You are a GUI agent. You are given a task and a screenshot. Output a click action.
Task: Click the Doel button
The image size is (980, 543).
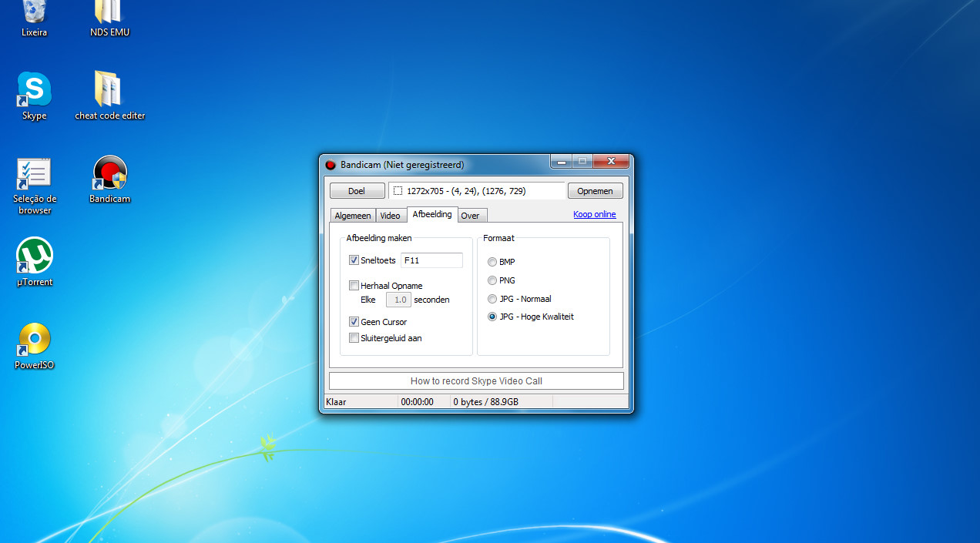click(x=357, y=191)
